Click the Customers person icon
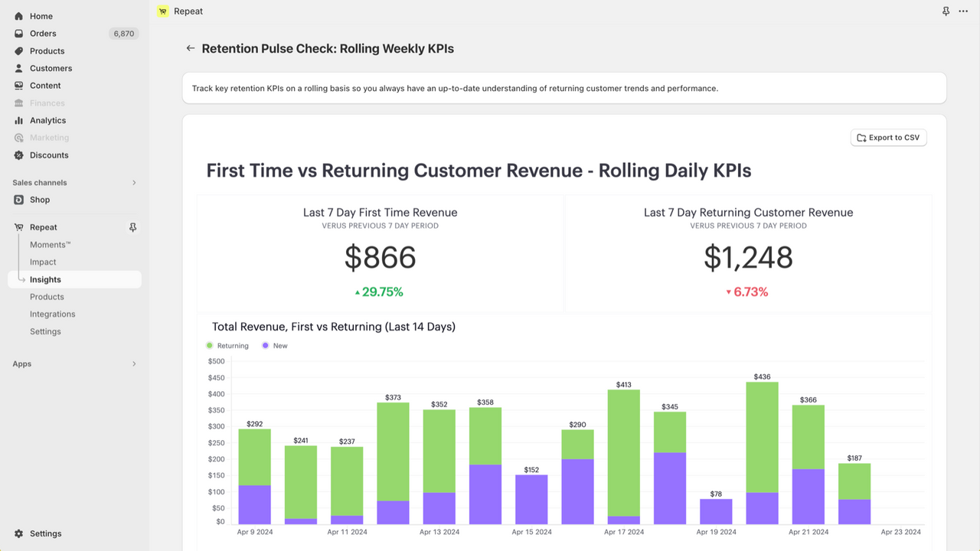This screenshot has height=551, width=980. tap(19, 68)
